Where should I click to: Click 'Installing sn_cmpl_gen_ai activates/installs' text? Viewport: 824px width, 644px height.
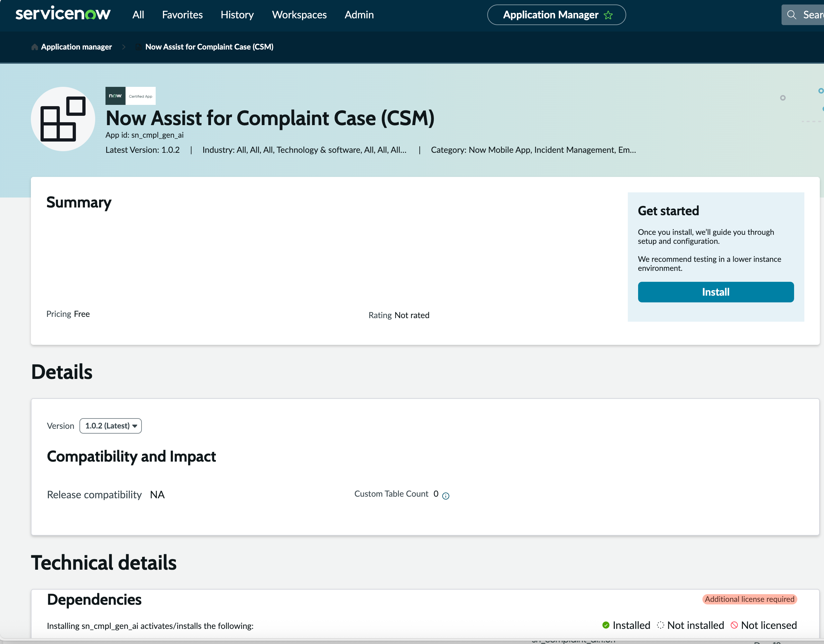(150, 626)
